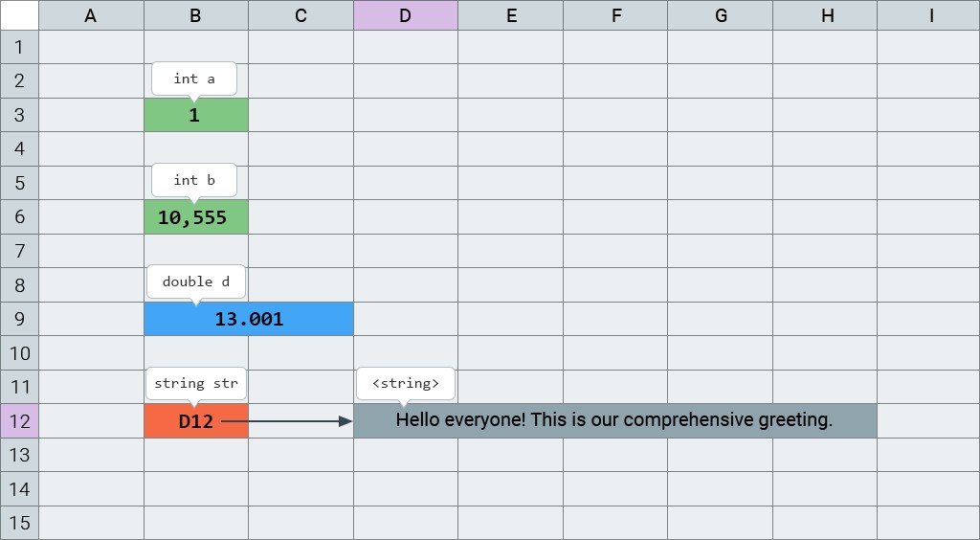Select the "double d" callout label
The width and height of the screenshot is (980, 540).
click(x=195, y=281)
